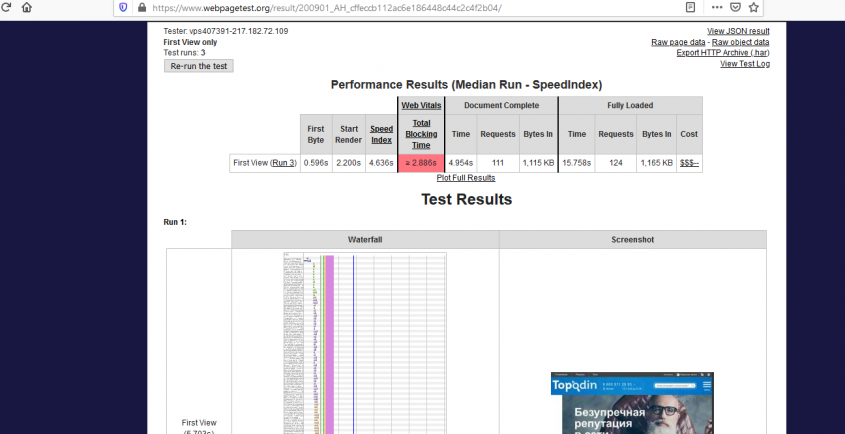Open the Raw object data link
Viewport: 845px width, 434px height.
(x=740, y=42)
